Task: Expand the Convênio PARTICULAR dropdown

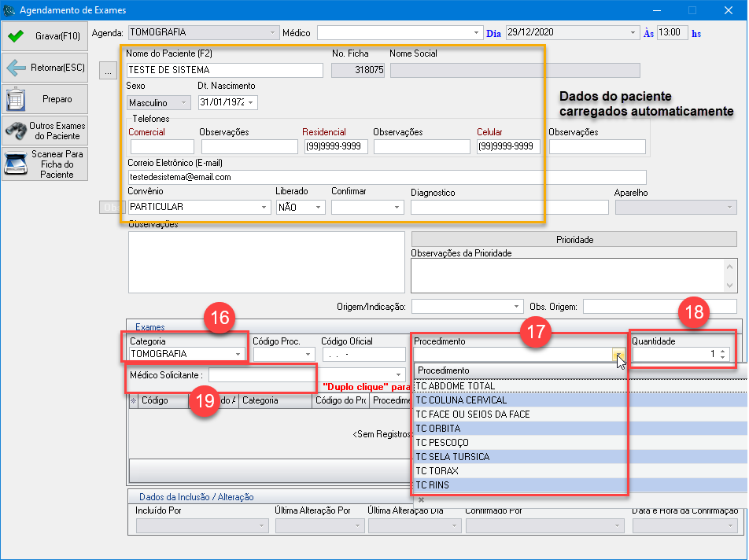Action: [x=264, y=207]
